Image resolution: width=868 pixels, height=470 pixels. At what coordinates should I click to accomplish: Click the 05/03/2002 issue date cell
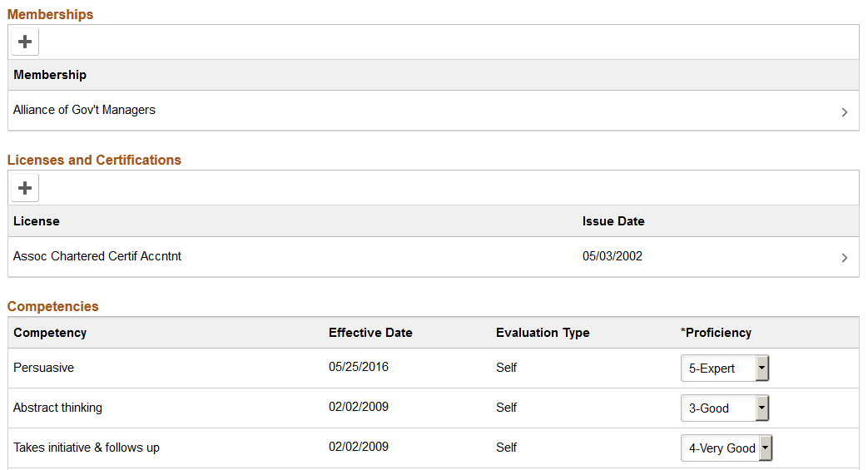coord(613,256)
